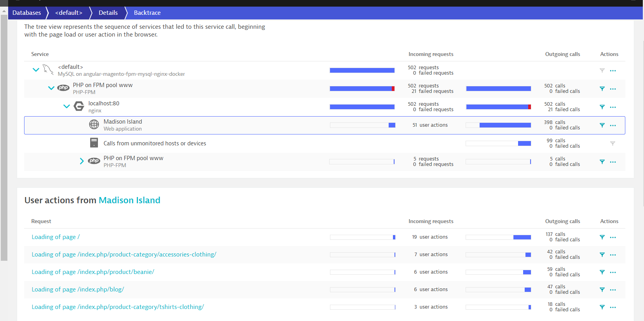Click the scroll up arrow of left scrollbar
This screenshot has height=321, width=644.
[x=4, y=11]
